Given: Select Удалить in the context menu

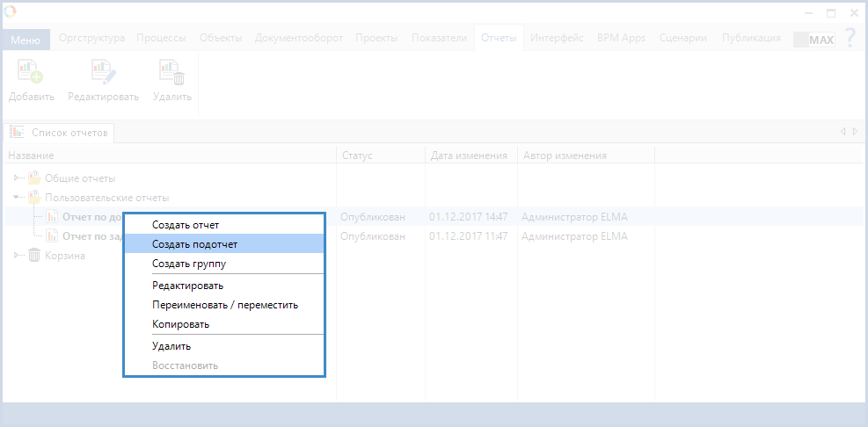Looking at the screenshot, I should coord(224,346).
